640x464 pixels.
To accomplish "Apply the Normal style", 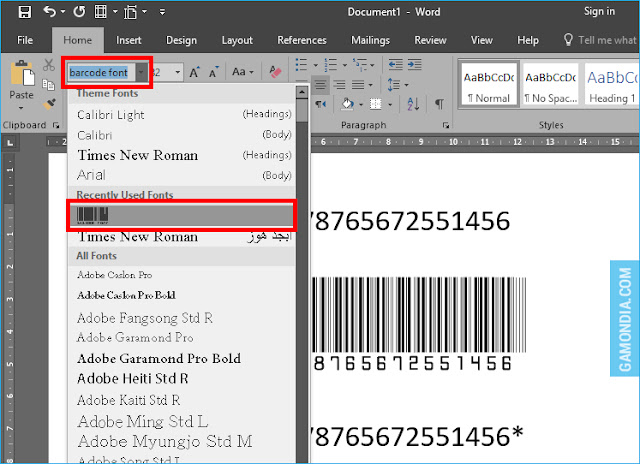I will coord(489,85).
